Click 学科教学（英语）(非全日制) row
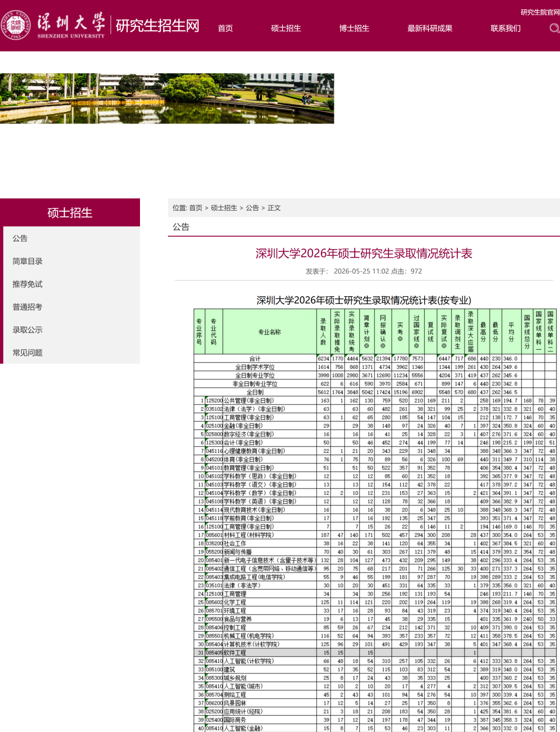The width and height of the screenshot is (560, 732). [375, 501]
